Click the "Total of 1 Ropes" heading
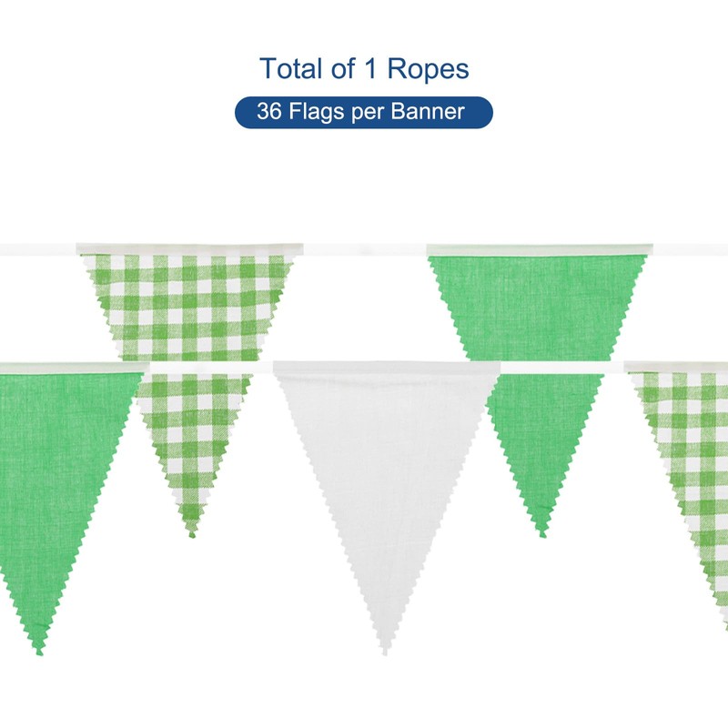This screenshot has height=728, width=728. [364, 68]
